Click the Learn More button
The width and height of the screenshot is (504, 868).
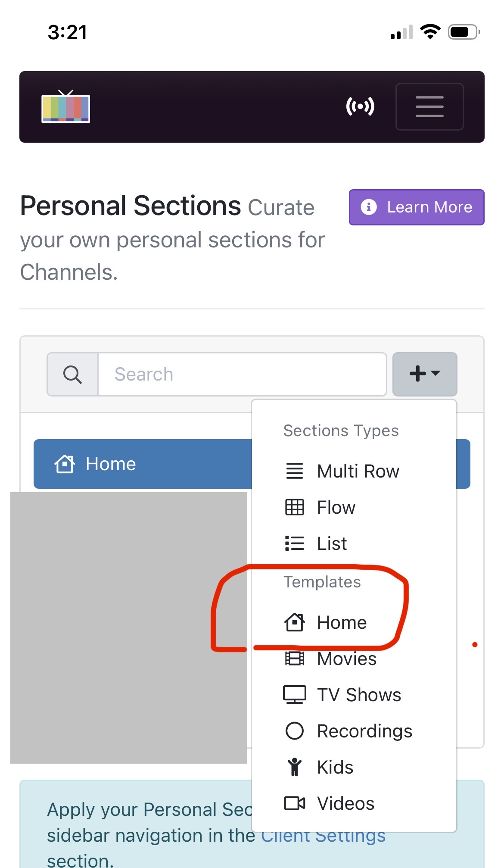coord(417,207)
